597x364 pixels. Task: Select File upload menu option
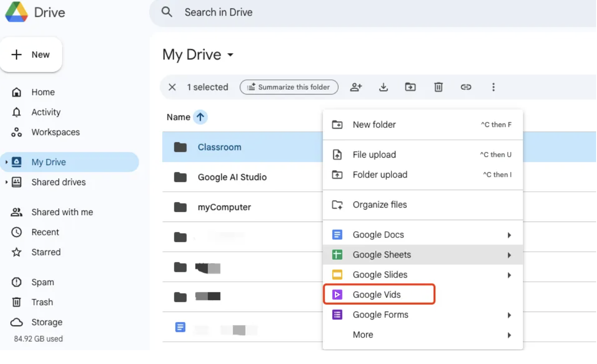(x=374, y=155)
